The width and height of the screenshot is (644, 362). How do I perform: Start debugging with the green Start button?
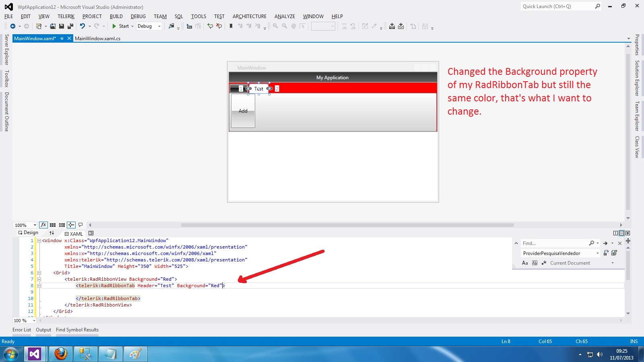120,26
